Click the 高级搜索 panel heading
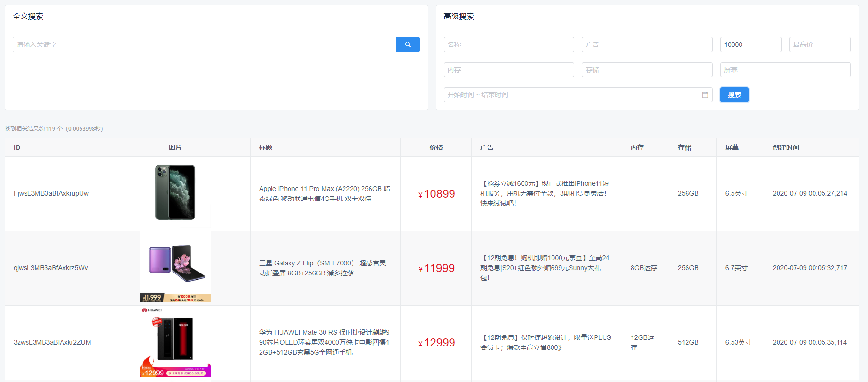This screenshot has height=382, width=868. [459, 17]
